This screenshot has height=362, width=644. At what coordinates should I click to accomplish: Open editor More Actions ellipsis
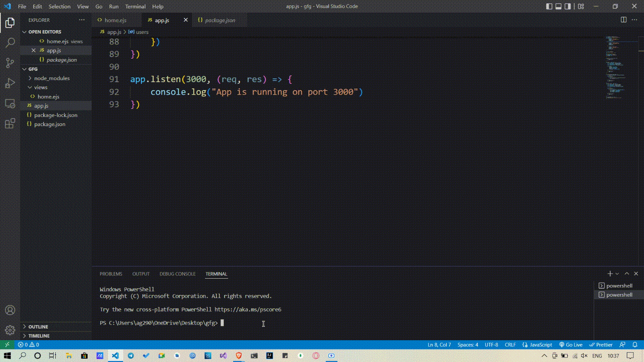tap(634, 20)
